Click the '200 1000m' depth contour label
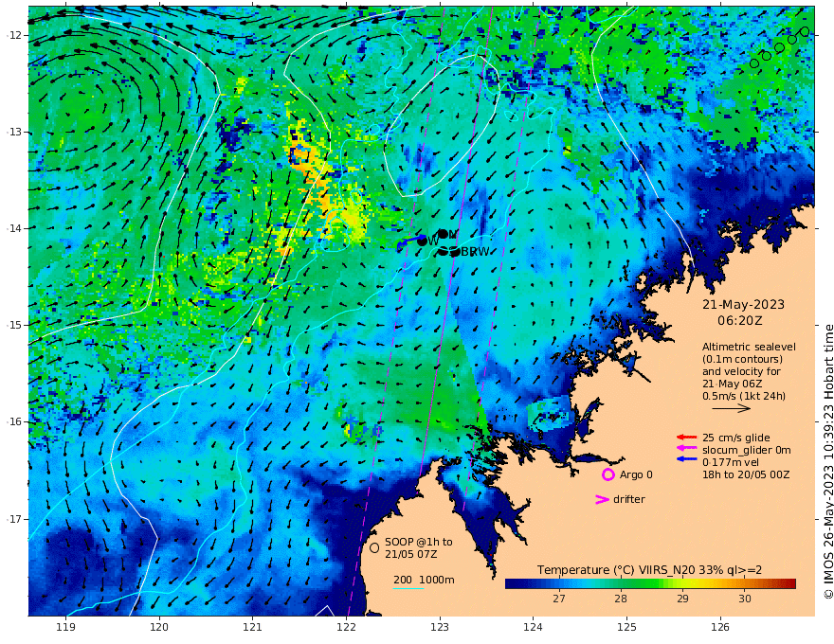 [x=424, y=580]
